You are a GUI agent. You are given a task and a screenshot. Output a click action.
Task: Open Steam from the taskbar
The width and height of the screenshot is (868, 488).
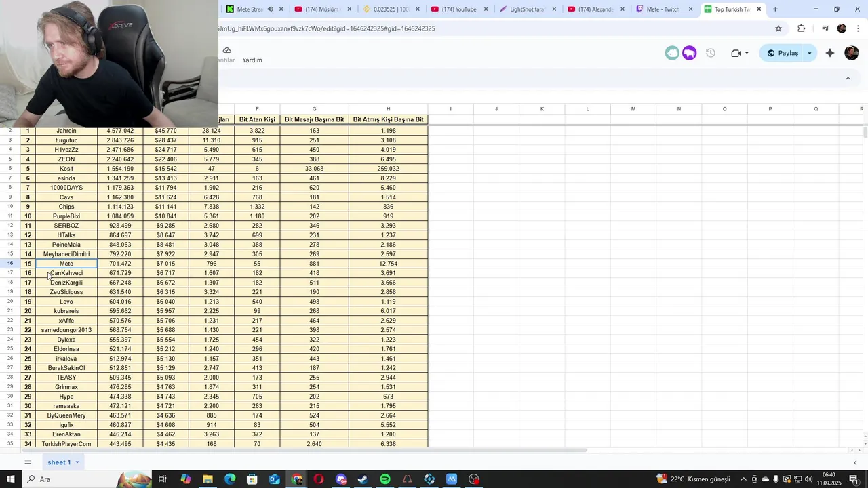363,479
